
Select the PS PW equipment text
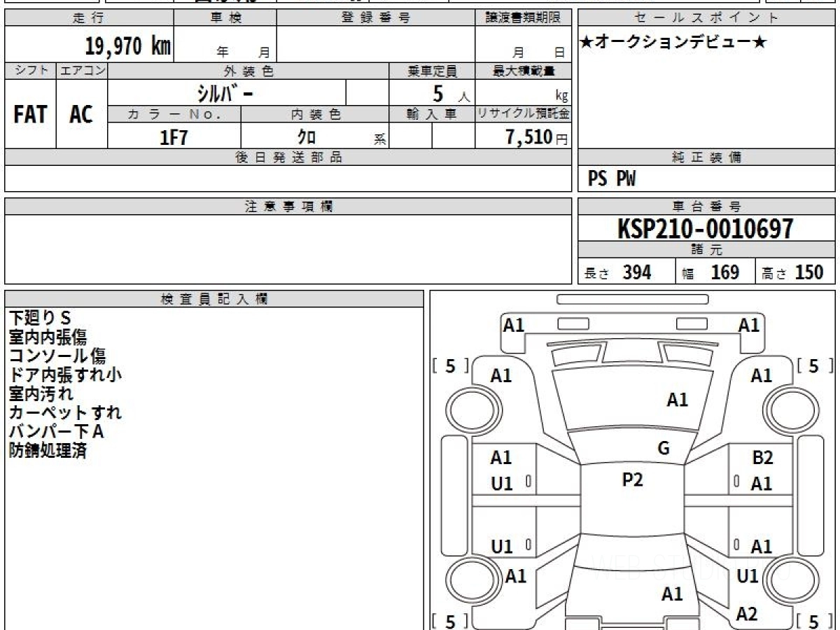[x=612, y=180]
